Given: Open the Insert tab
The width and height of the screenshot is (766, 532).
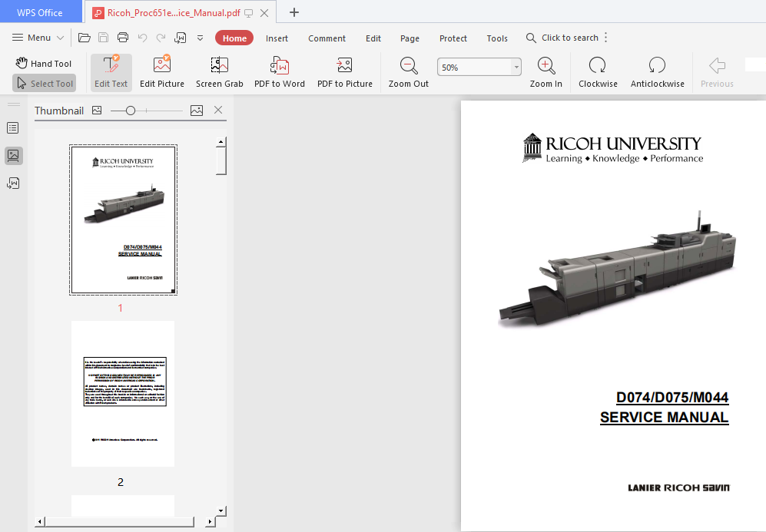Looking at the screenshot, I should pyautogui.click(x=277, y=38).
